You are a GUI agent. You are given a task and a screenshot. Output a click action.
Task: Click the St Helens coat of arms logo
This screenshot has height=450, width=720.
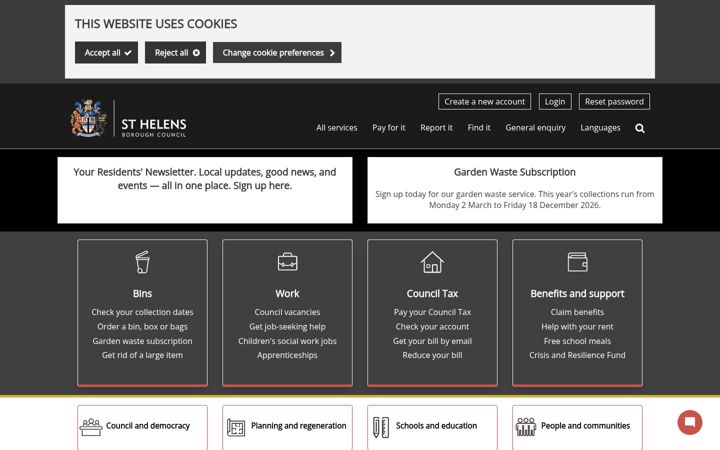88,118
